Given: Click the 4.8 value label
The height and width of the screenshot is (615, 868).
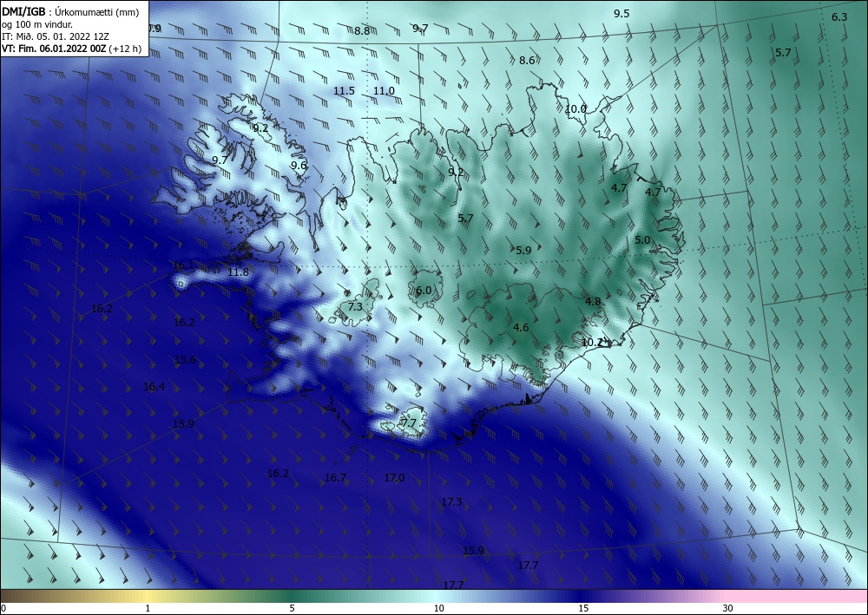Looking at the screenshot, I should pos(593,301).
